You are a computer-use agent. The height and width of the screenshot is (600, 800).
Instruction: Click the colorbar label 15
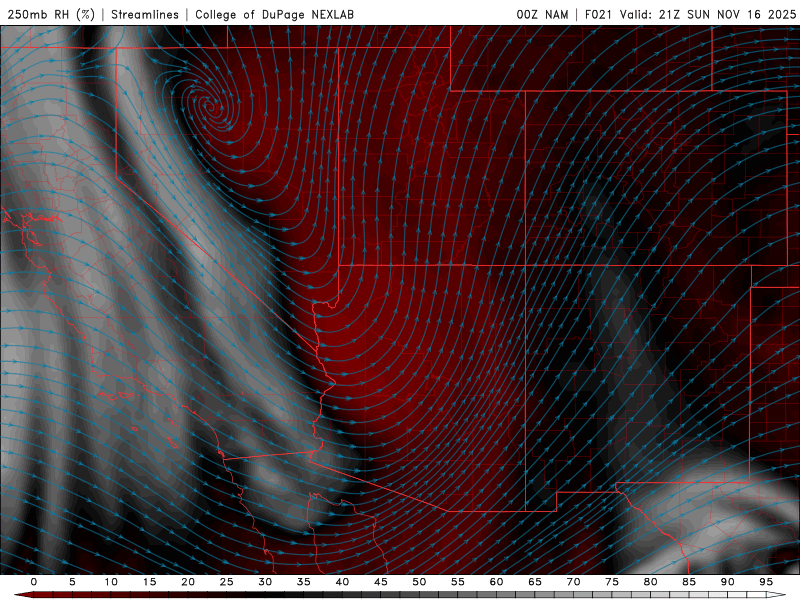(x=149, y=582)
